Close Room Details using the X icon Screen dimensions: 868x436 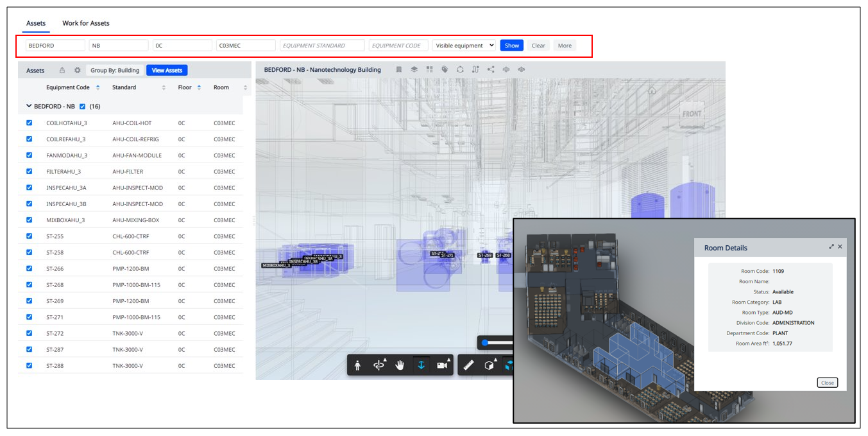(840, 247)
